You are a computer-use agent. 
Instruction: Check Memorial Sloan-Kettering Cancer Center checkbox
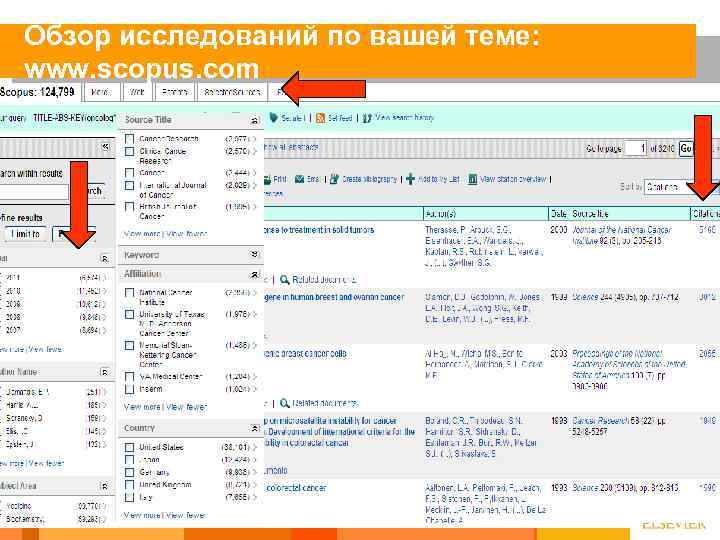(x=129, y=345)
